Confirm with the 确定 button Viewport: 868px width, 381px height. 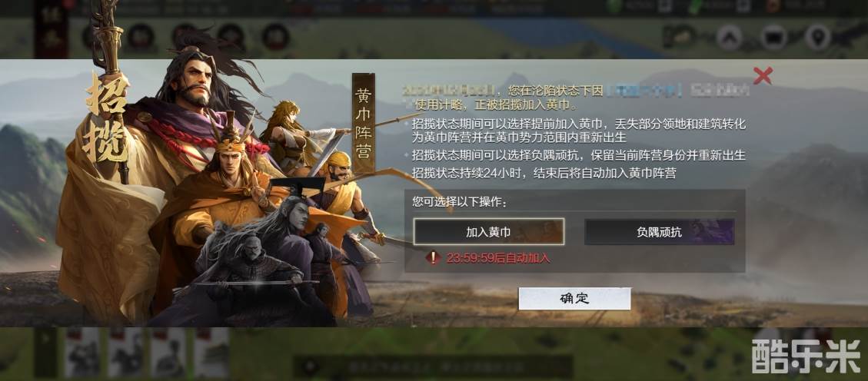574,299
